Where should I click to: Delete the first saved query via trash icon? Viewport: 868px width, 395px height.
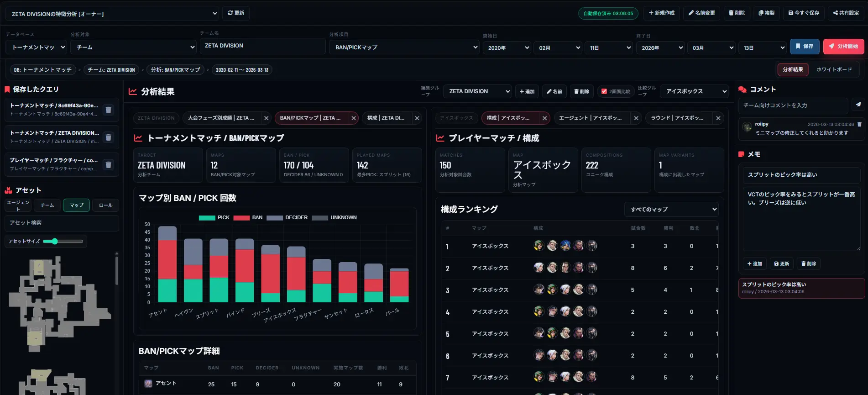point(108,110)
